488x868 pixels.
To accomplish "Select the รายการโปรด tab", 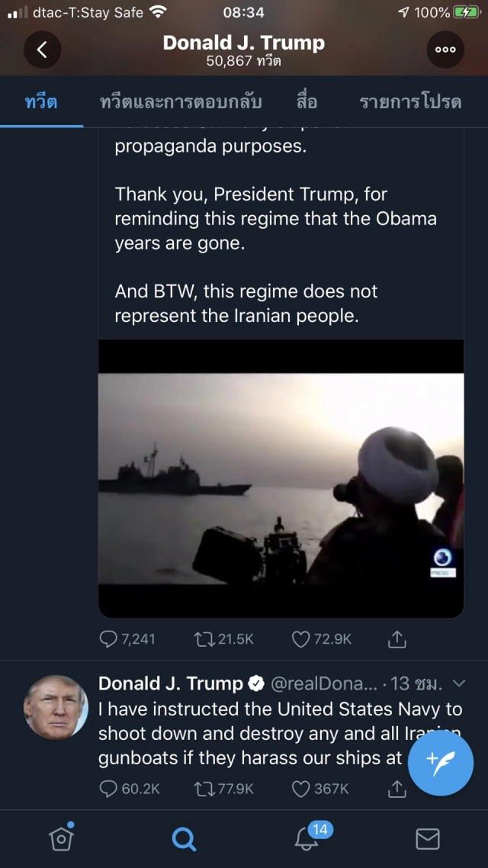I will (410, 102).
